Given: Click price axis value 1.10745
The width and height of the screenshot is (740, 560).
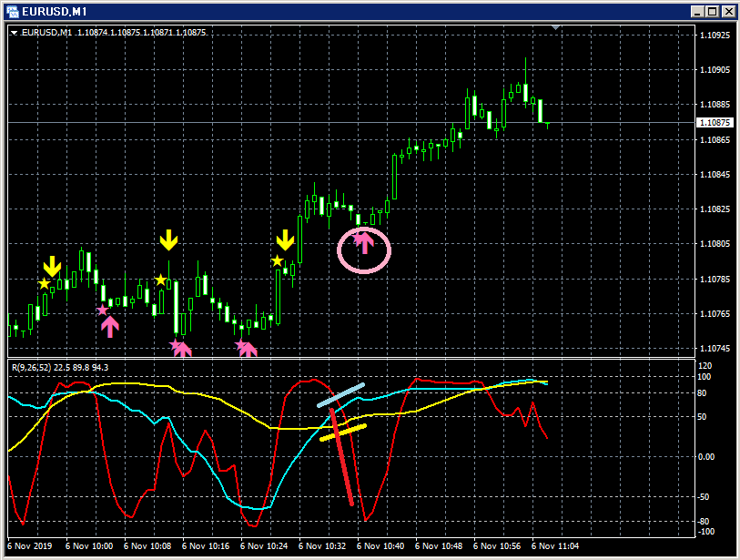Looking at the screenshot, I should (715, 349).
